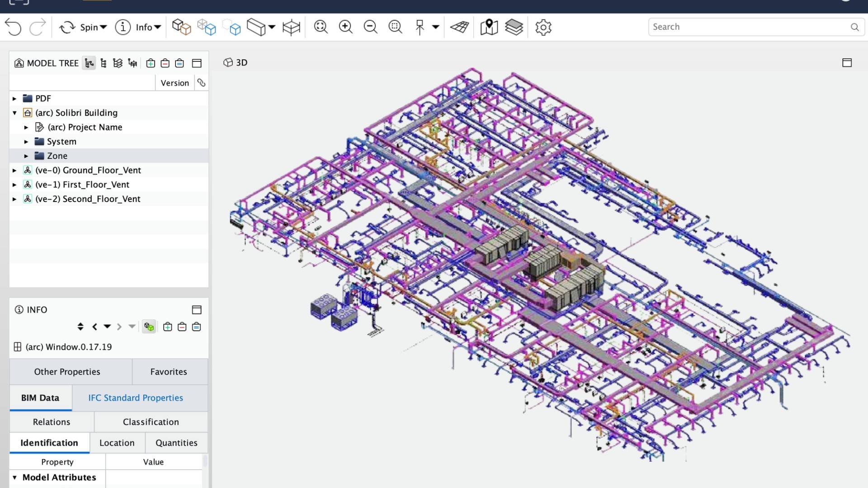Image resolution: width=868 pixels, height=488 pixels.
Task: Switch to the IFC Standard Properties tab
Action: coord(135,398)
